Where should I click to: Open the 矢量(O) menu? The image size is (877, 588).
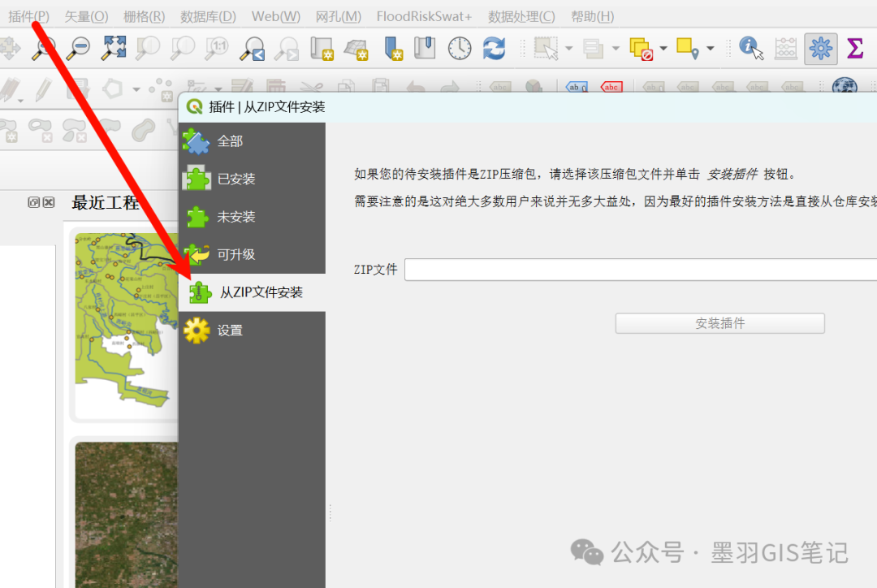pyautogui.click(x=86, y=16)
